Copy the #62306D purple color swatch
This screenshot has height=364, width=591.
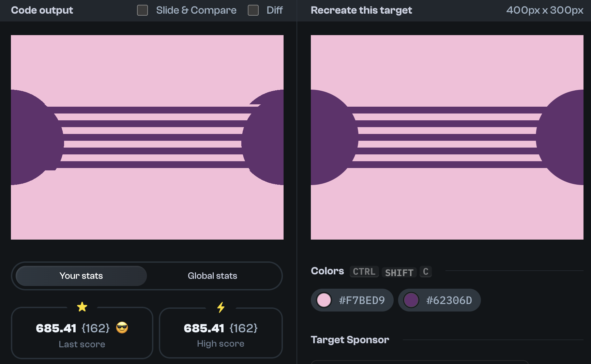coord(439,300)
